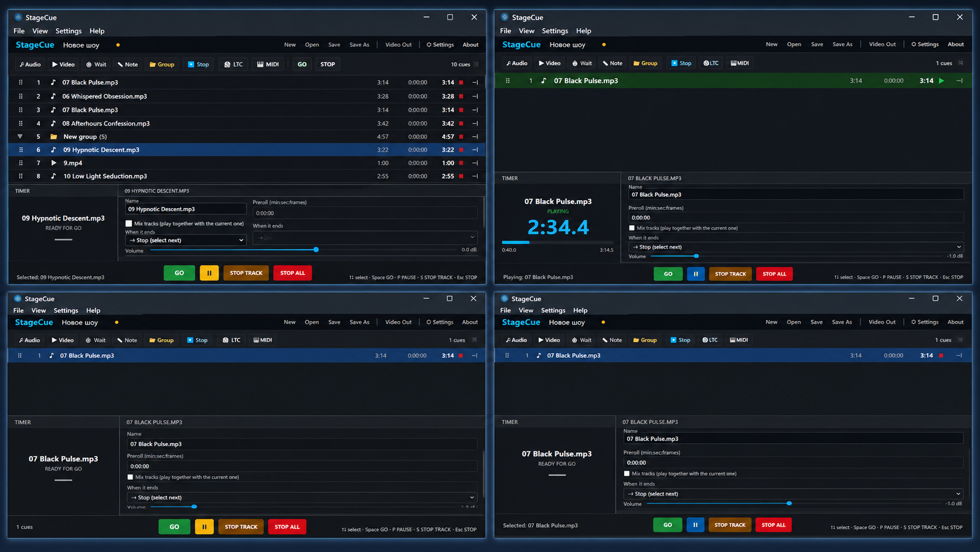Add Wait cue in top-left window
Viewport: 980px width, 552px height.
click(96, 65)
